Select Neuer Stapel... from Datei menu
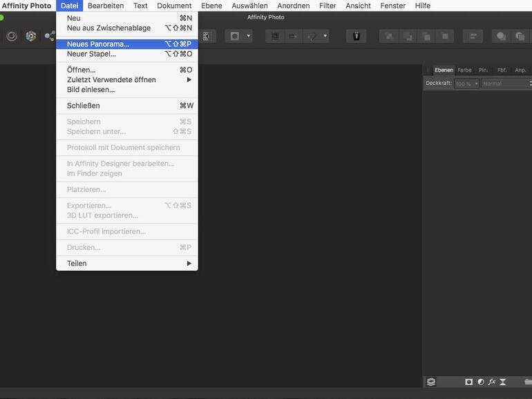This screenshot has width=532, height=399. [127, 54]
